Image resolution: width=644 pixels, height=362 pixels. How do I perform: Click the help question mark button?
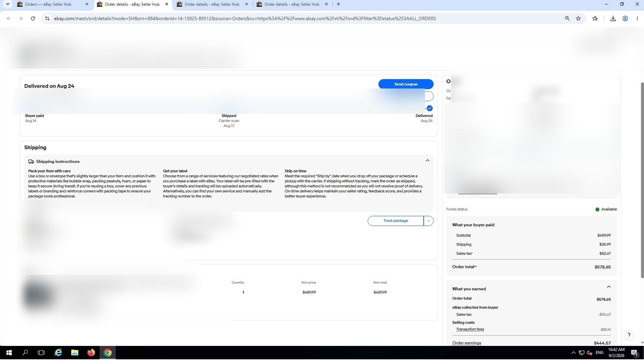[x=629, y=335]
